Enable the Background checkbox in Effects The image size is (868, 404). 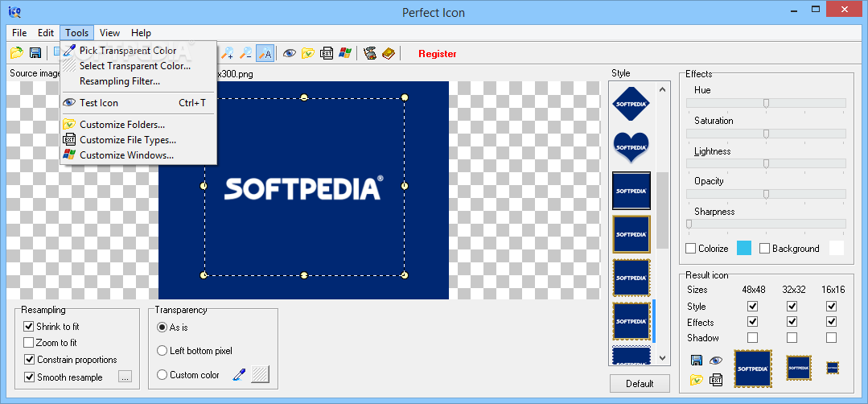[x=764, y=249]
